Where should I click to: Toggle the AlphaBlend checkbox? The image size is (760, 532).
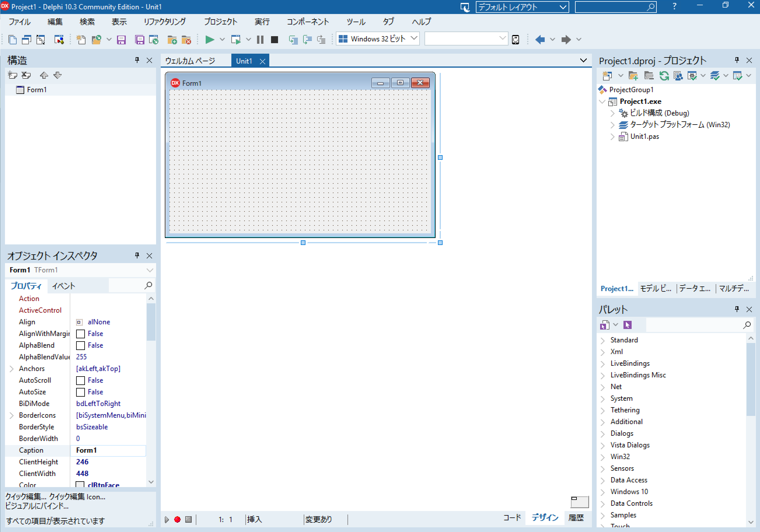click(81, 345)
